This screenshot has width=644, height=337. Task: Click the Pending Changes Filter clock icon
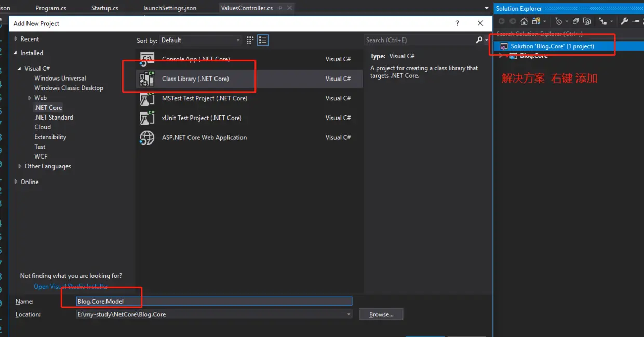559,21
